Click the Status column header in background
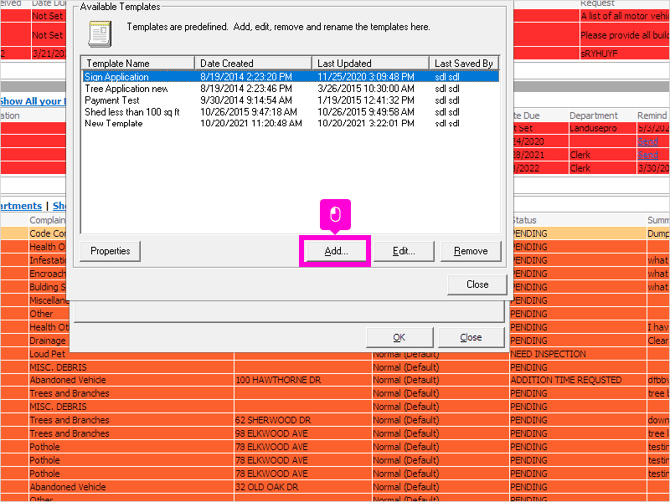Screen dimensions: 670x502 click(x=524, y=220)
